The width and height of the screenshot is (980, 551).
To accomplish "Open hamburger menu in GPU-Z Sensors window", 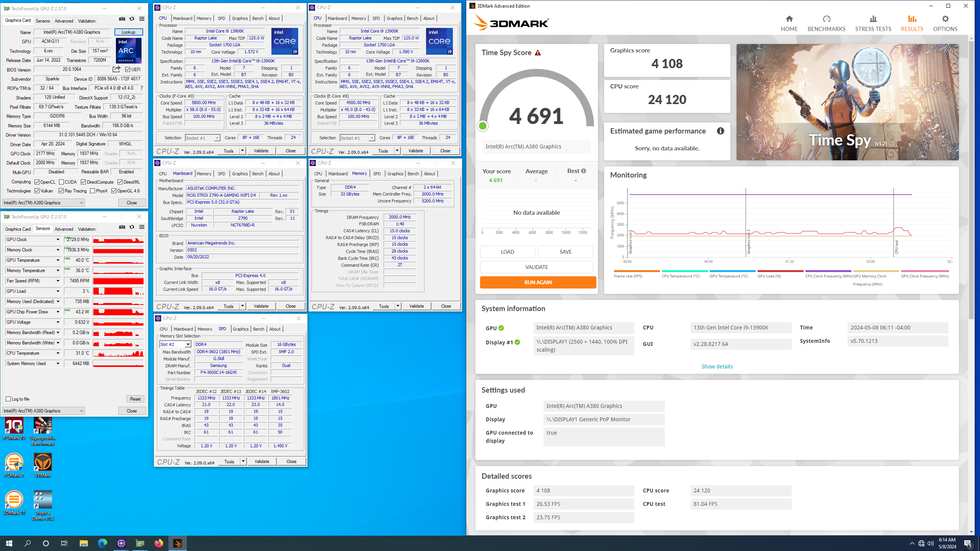I will click(x=142, y=227).
